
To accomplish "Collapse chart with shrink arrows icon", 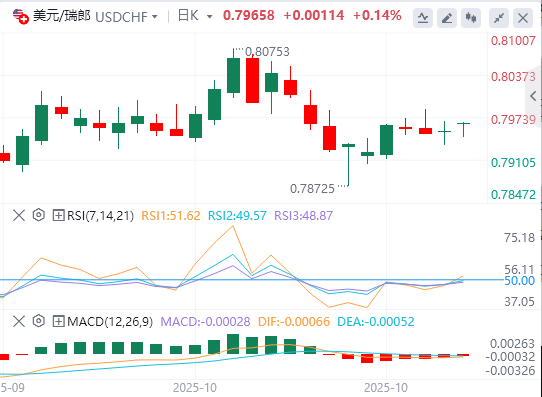I will point(499,18).
